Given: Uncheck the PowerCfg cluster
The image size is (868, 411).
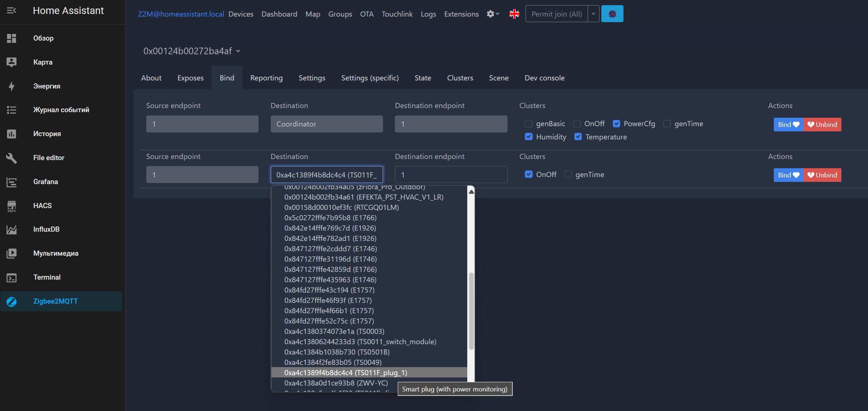Looking at the screenshot, I should pyautogui.click(x=616, y=124).
